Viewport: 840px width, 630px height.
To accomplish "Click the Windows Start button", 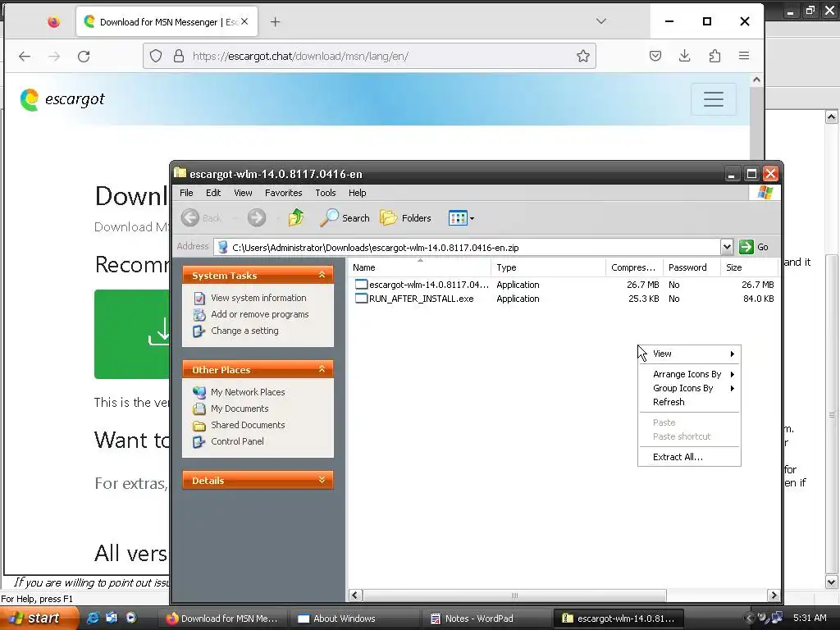I will pyautogui.click(x=39, y=619).
